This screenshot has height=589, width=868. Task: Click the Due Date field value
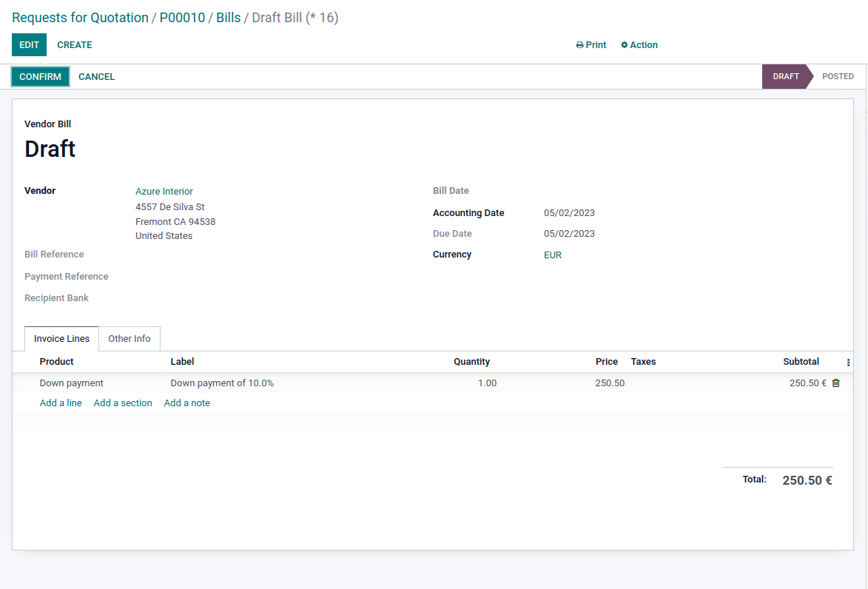pyautogui.click(x=569, y=234)
